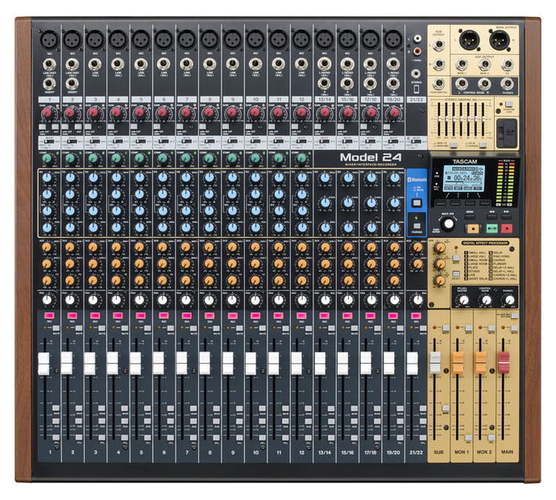Click the left main output XLR connector

(469, 40)
